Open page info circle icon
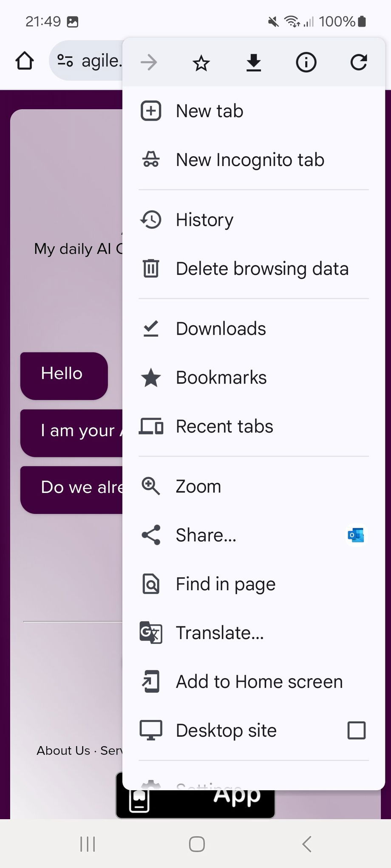Viewport: 391px width, 868px height. pos(306,63)
